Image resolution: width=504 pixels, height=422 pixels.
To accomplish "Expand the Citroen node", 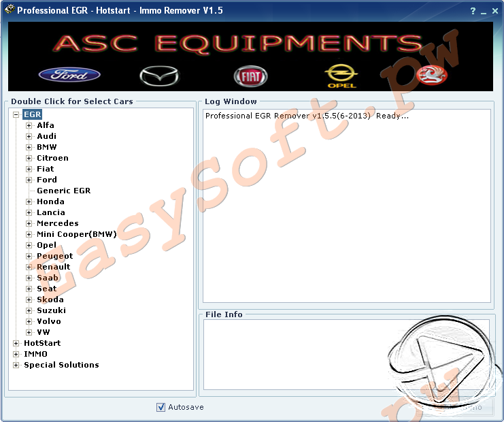I will coord(29,158).
